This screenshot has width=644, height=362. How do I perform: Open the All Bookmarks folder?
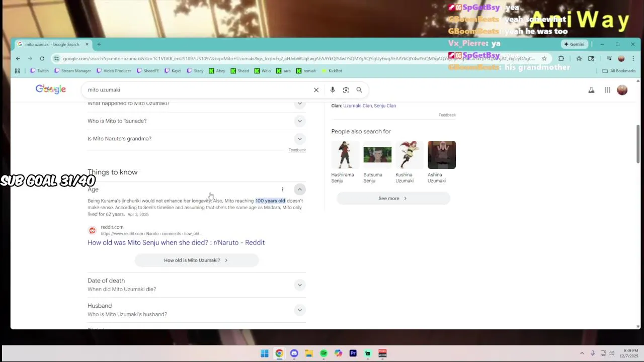click(619, 71)
